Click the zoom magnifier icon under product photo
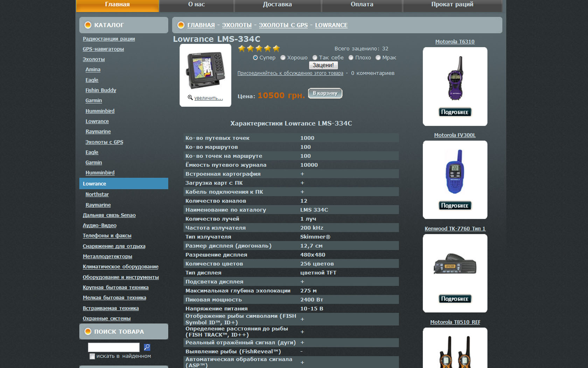The image size is (588, 368). pos(190,97)
